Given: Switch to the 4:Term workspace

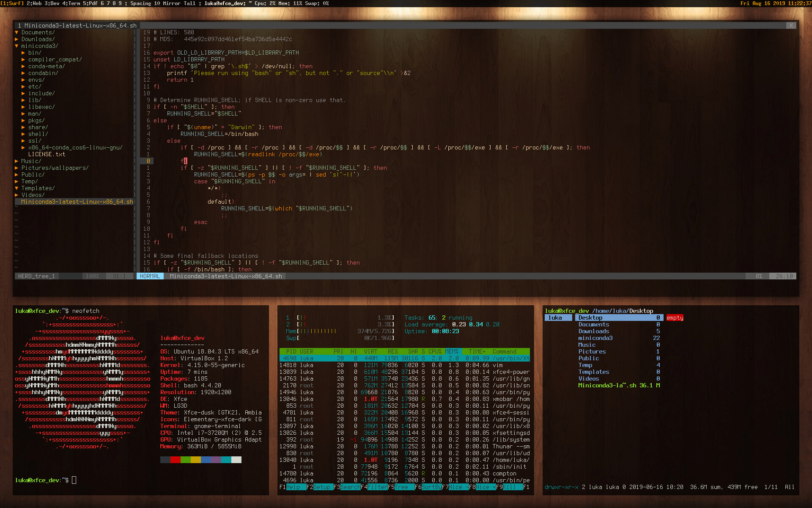Looking at the screenshot, I should [x=71, y=3].
